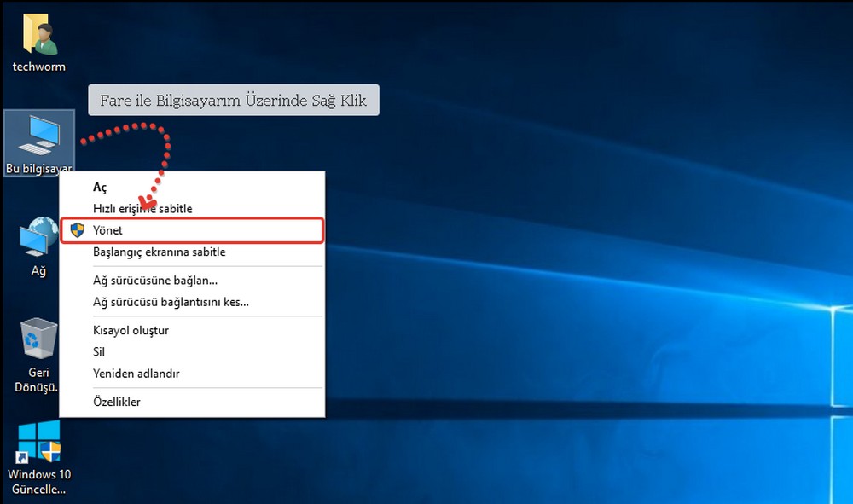This screenshot has height=504, width=853.
Task: Click the Fare ile Bilgisayarım instruction label
Action: point(233,101)
